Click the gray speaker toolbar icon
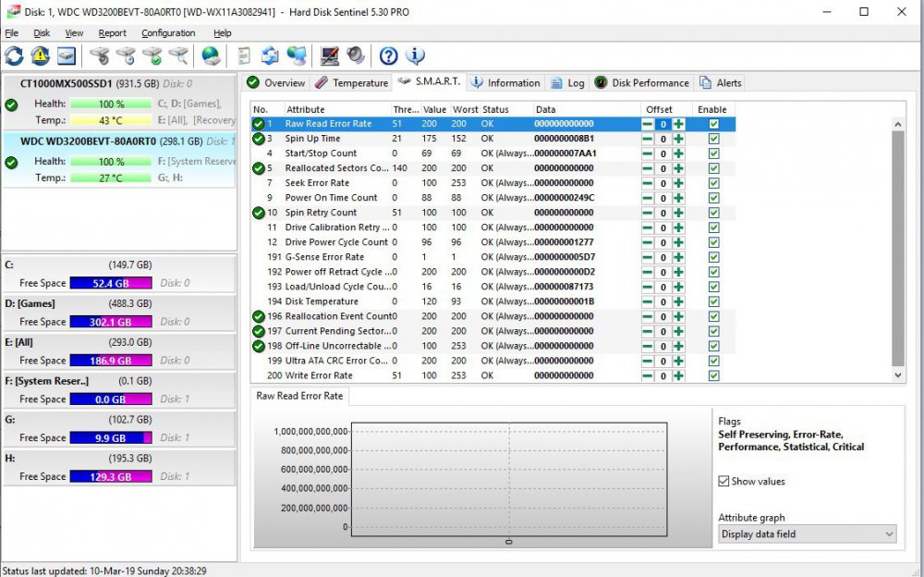This screenshot has height=577, width=924. pos(356,56)
